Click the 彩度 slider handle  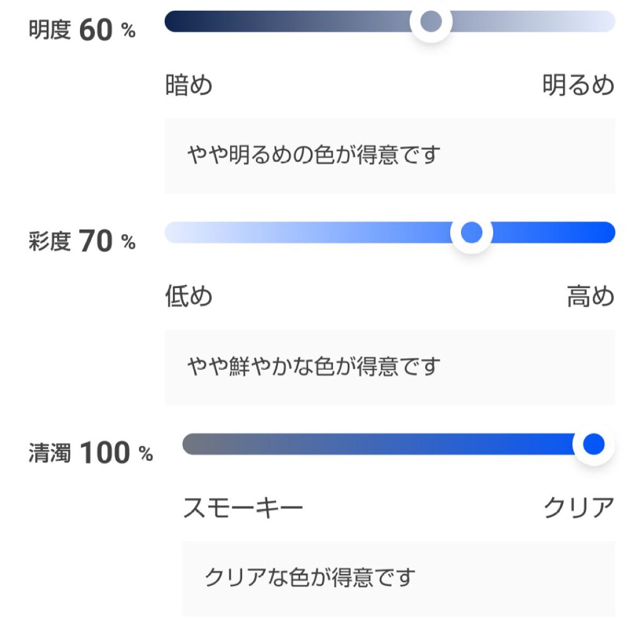(471, 233)
